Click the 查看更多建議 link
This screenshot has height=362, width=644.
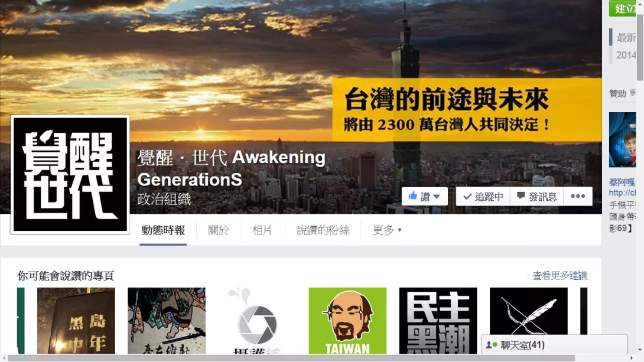pos(560,275)
